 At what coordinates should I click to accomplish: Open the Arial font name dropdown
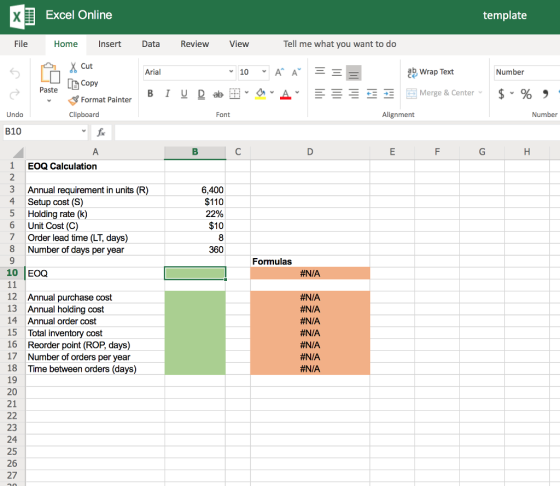(231, 71)
